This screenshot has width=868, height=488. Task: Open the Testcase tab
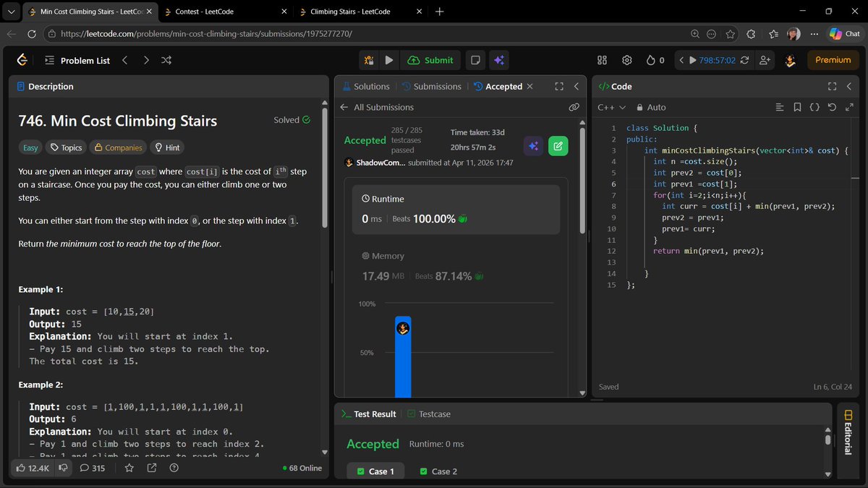pyautogui.click(x=429, y=414)
